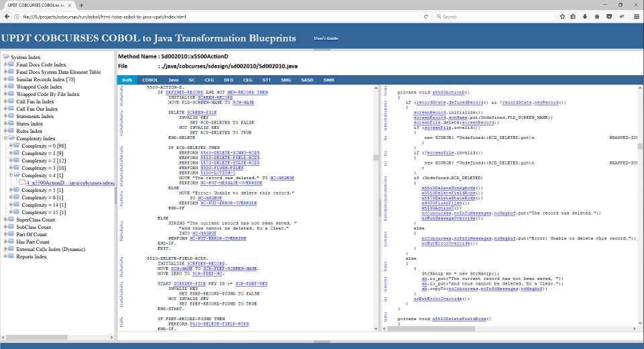Expand the Complexity = 0 [98] node
Screen dimensions: 644x349
(11, 146)
